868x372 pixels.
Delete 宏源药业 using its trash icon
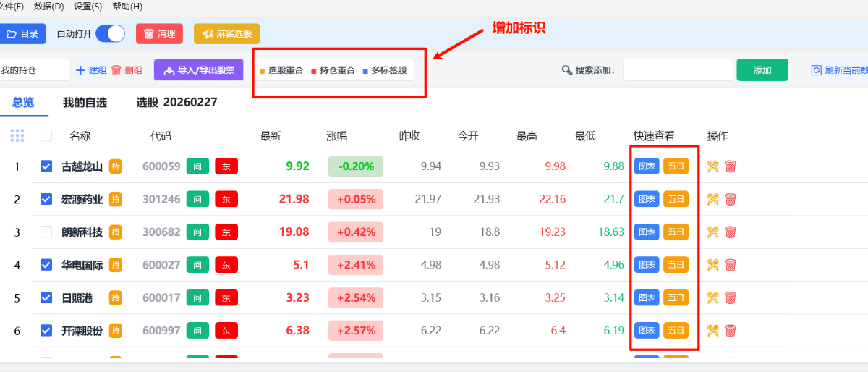pyautogui.click(x=731, y=199)
